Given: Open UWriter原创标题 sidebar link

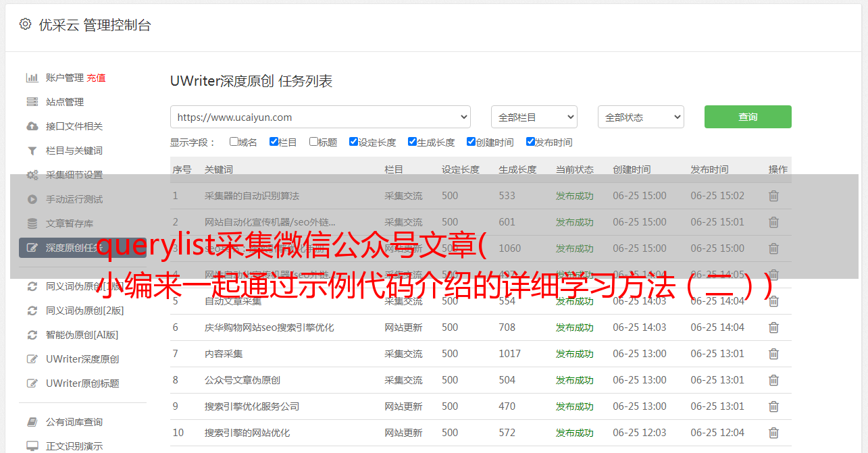Looking at the screenshot, I should click(82, 383).
